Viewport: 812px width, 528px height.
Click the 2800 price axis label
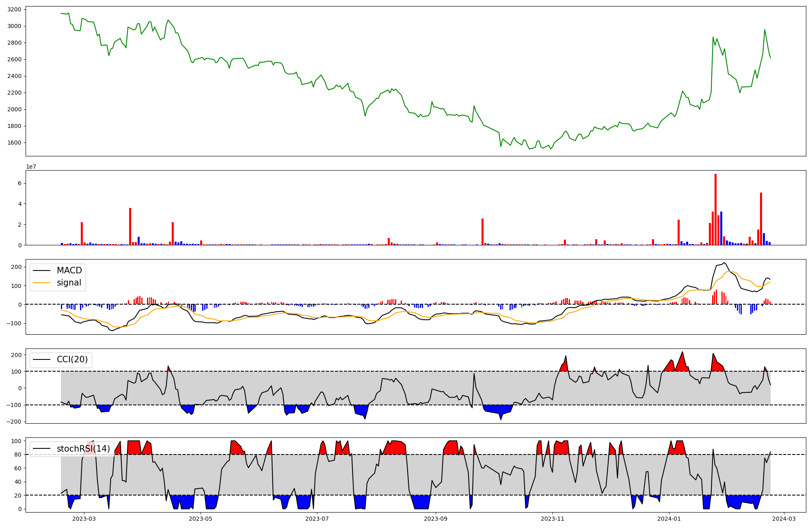(x=15, y=43)
